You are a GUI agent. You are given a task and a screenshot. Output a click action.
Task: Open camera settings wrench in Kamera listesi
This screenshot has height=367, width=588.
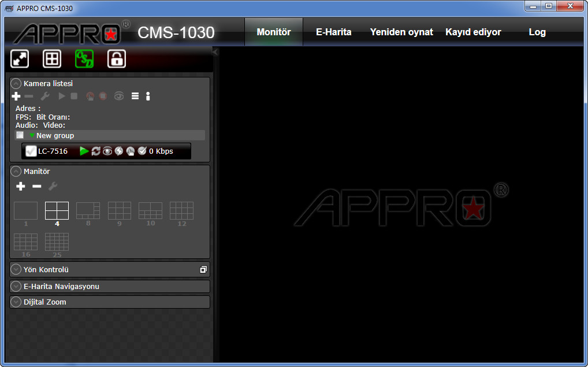45,97
